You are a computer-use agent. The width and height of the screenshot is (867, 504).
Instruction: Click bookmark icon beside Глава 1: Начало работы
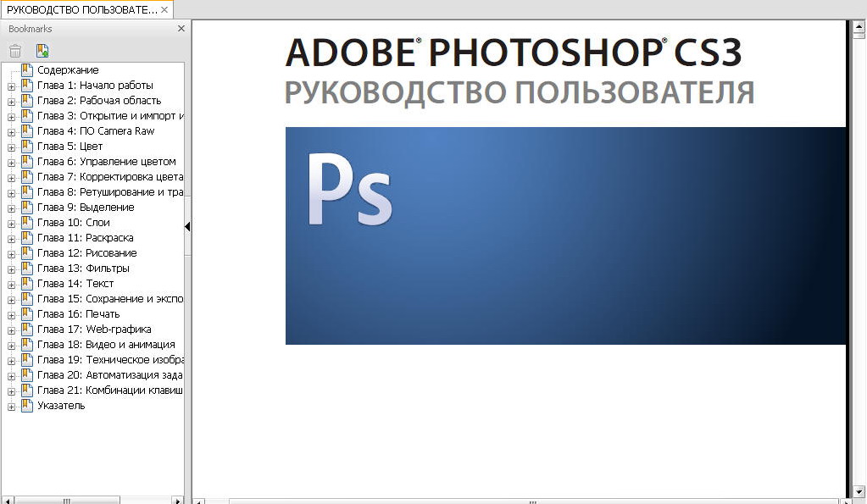[27, 85]
